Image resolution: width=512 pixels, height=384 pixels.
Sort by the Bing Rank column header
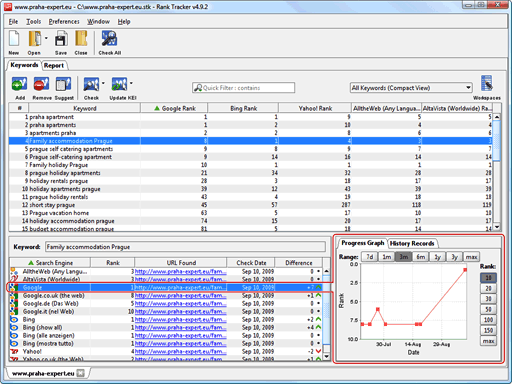[243, 108]
